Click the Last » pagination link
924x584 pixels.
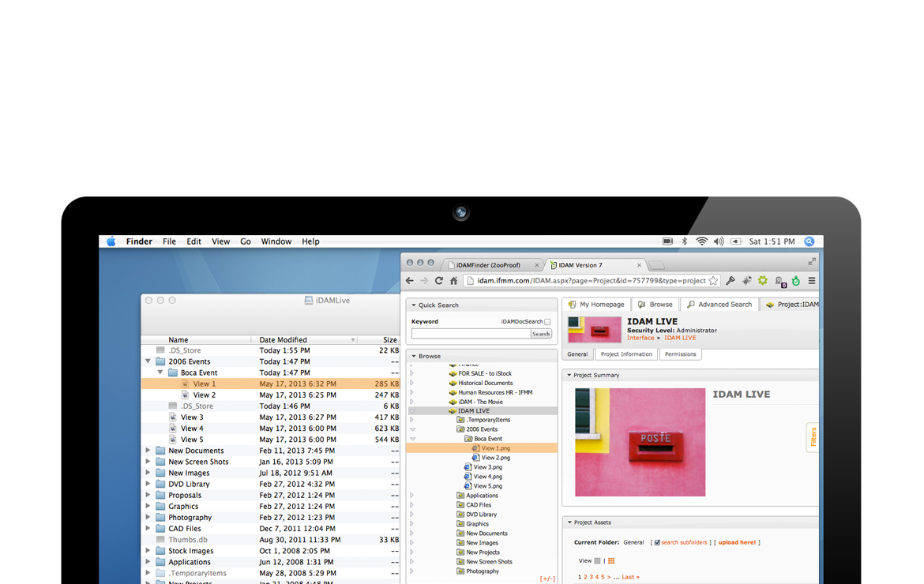click(630, 578)
